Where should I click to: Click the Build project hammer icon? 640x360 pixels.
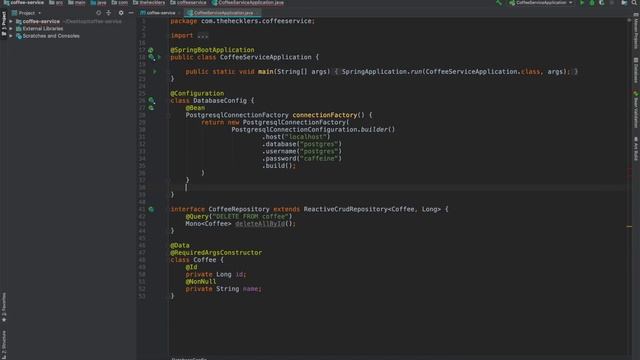pyautogui.click(x=498, y=3)
